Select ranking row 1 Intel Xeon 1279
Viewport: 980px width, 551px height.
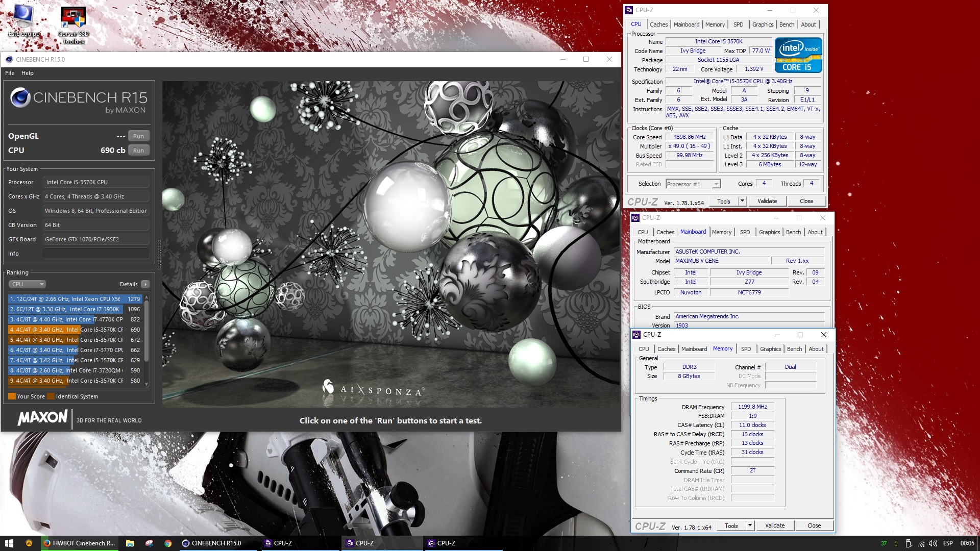coord(75,299)
